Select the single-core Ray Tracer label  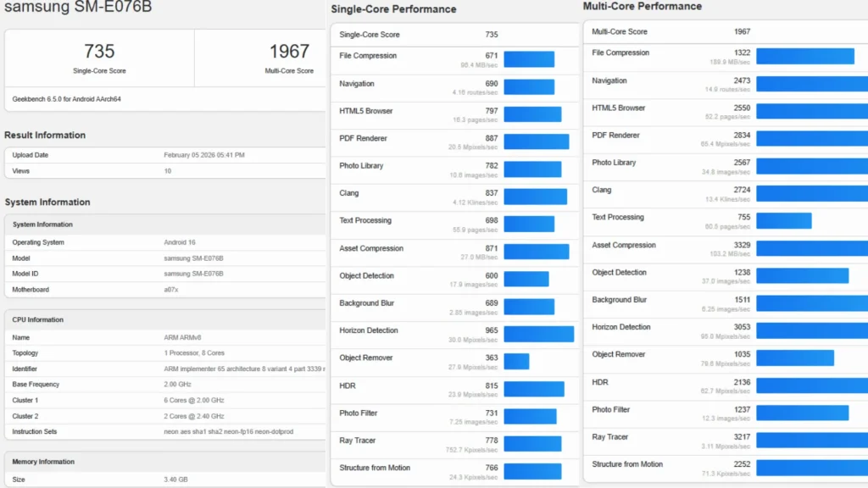click(x=357, y=441)
